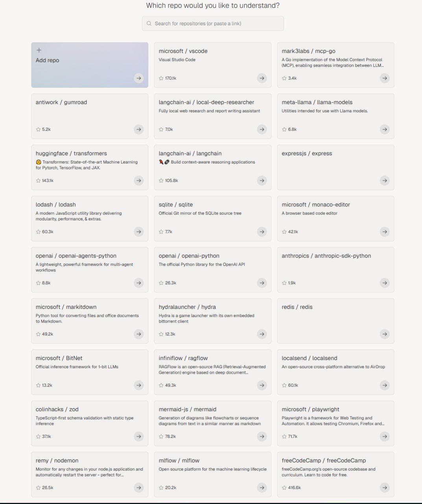Open the Add repo card arrow
The image size is (422, 504).
[x=139, y=78]
